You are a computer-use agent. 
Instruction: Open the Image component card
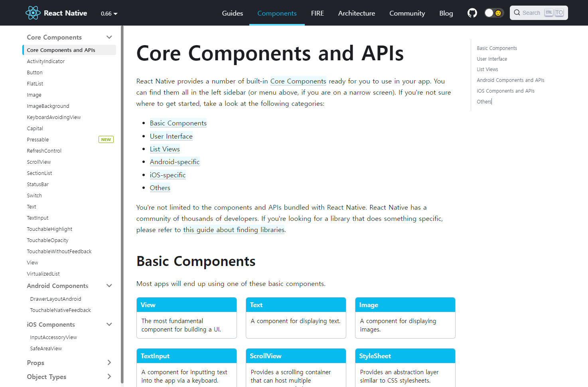point(405,318)
